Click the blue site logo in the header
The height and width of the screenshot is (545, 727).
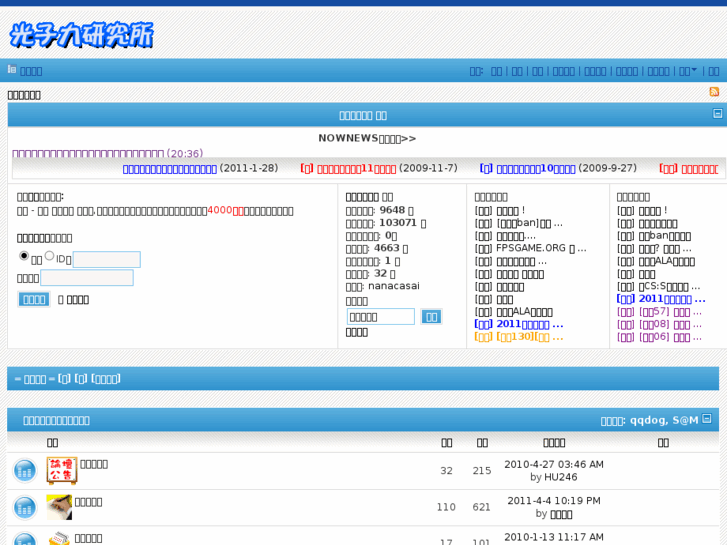coord(81,35)
